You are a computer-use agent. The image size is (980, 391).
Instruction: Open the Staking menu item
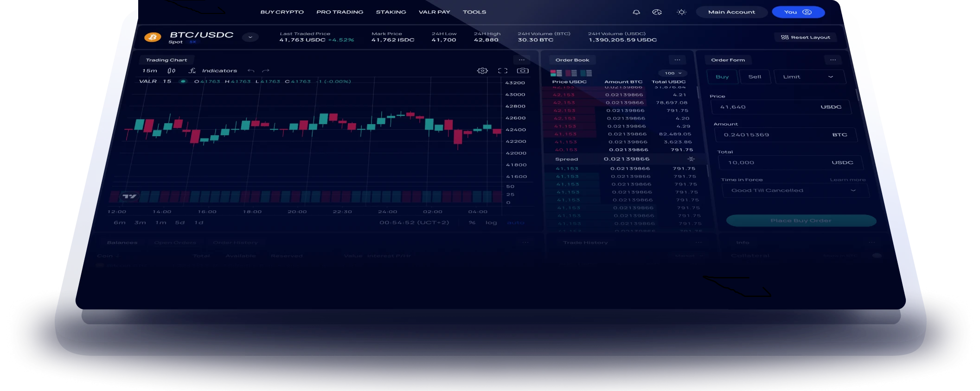click(x=391, y=12)
